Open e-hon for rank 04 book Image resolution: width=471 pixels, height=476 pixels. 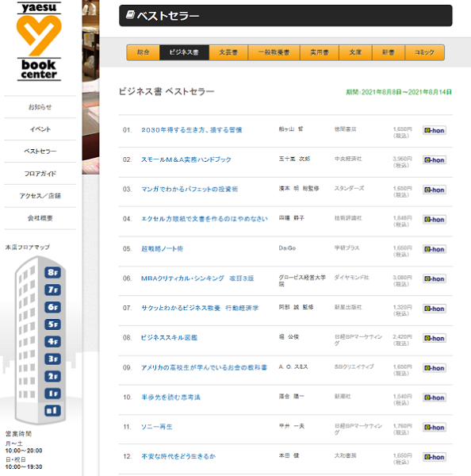[435, 220]
